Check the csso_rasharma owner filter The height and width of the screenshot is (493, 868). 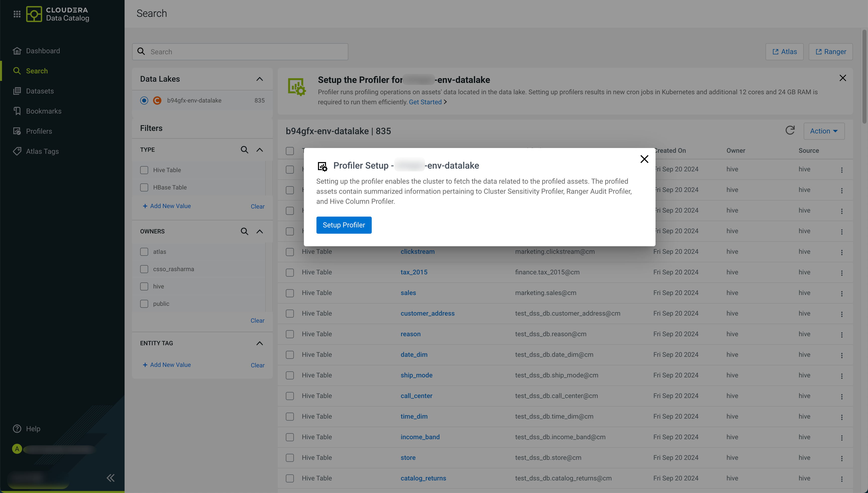144,269
